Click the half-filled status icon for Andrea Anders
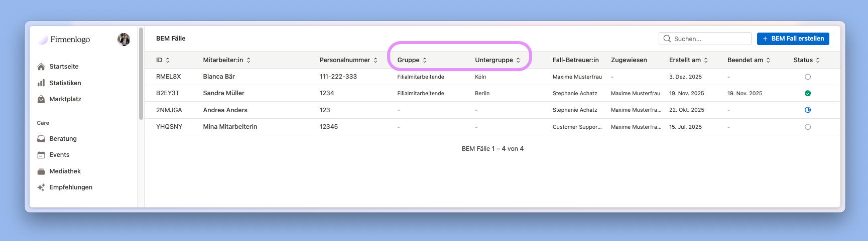 tap(807, 110)
